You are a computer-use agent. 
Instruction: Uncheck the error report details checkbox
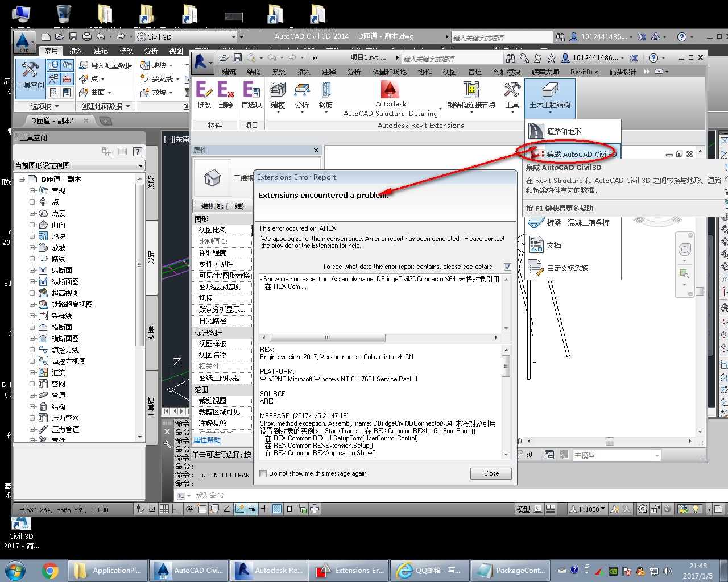click(507, 266)
